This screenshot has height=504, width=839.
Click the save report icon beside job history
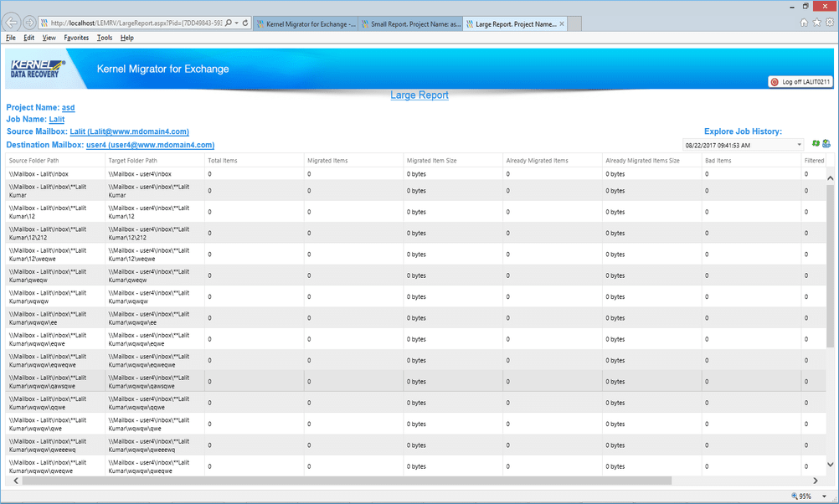pos(826,143)
